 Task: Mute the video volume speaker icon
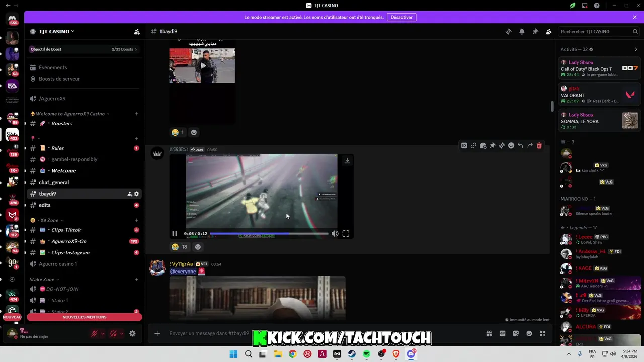coord(335,234)
